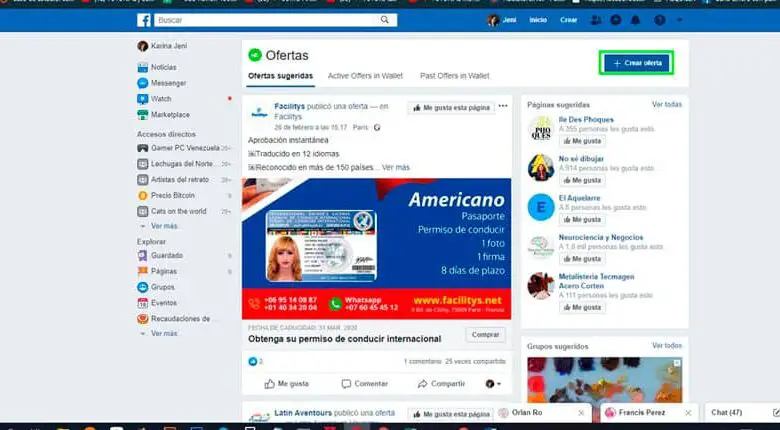
Task: Like the Facilitys page above the post
Action: click(449, 107)
